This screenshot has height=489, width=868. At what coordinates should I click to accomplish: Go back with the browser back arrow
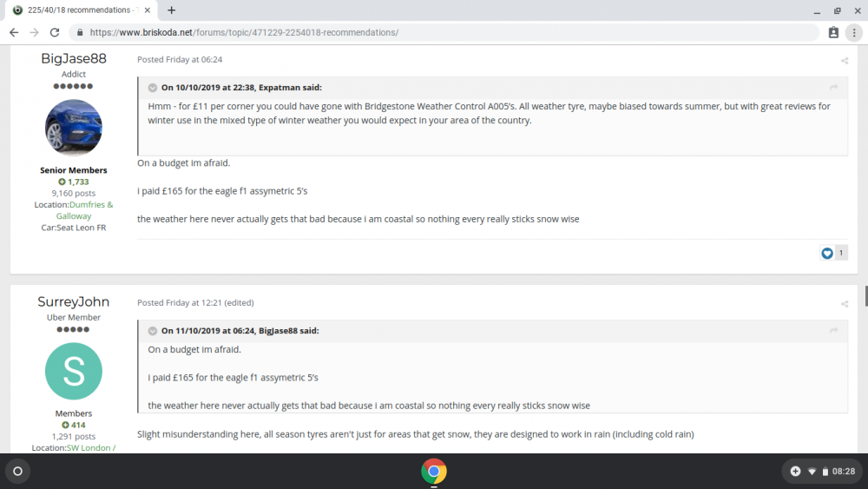click(x=14, y=33)
